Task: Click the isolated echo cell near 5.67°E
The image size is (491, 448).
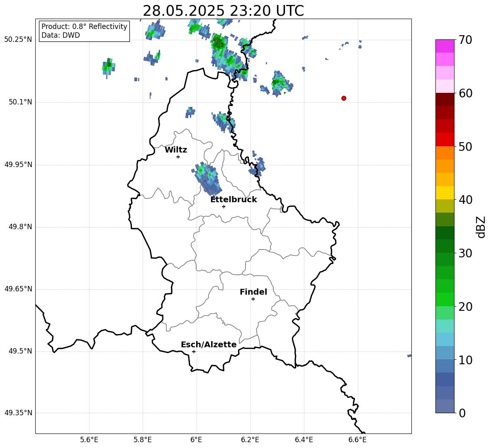Action: click(x=108, y=68)
